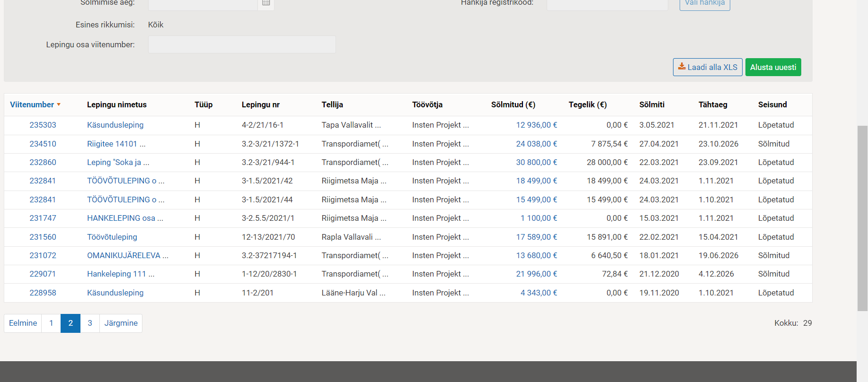868x382 pixels.
Task: Click the 24 038,00 € agreed amount
Action: pyautogui.click(x=537, y=144)
